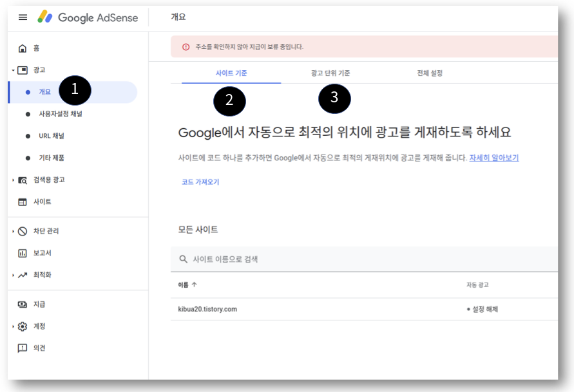The width and height of the screenshot is (574, 392).
Task: Click the 보고서 chart icon
Action: 23,253
